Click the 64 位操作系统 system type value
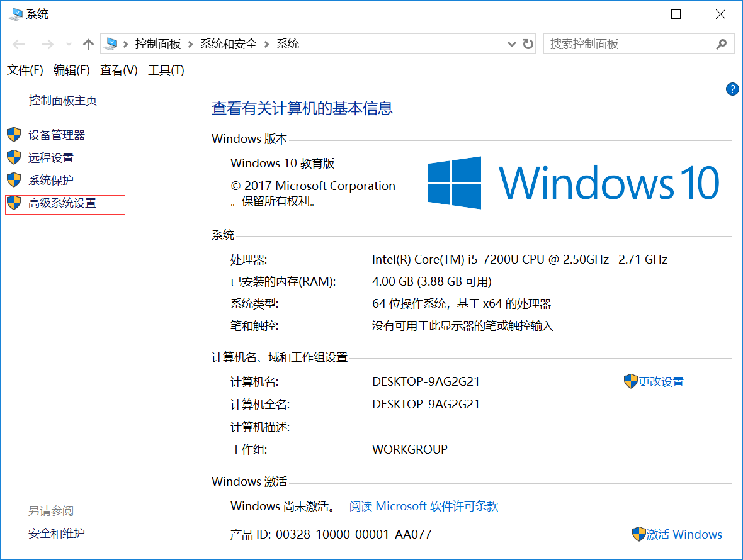Viewport: 743px width, 560px height. [462, 303]
